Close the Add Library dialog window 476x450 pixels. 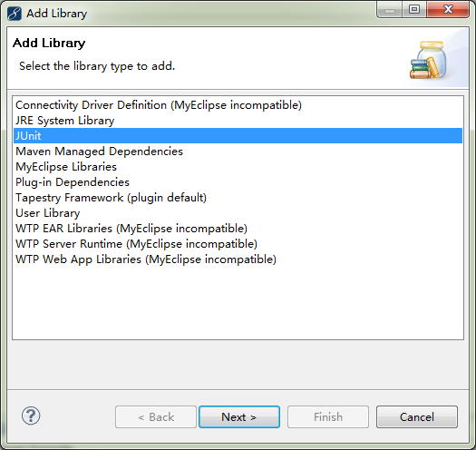(x=448, y=10)
